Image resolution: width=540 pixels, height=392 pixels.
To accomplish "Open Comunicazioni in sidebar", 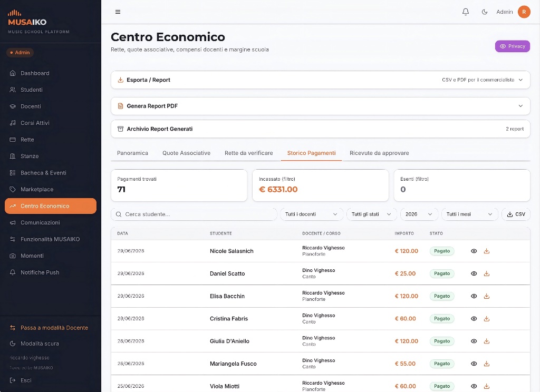I will (51, 222).
